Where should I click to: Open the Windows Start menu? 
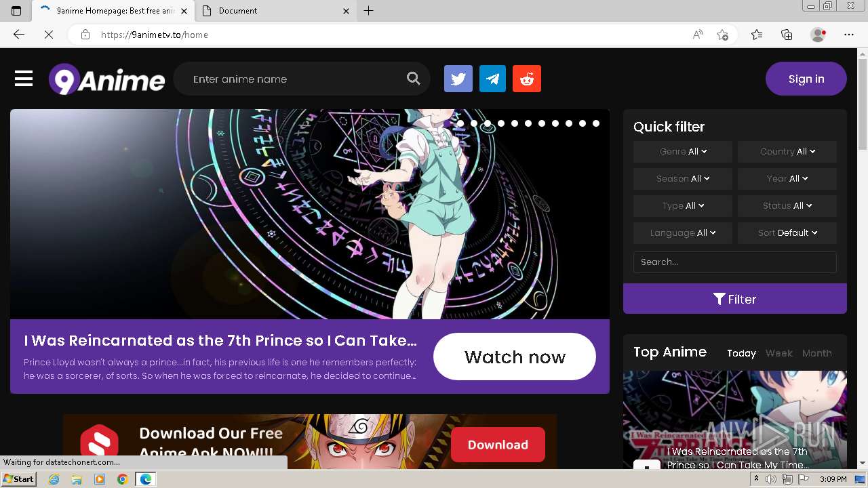[x=19, y=479]
